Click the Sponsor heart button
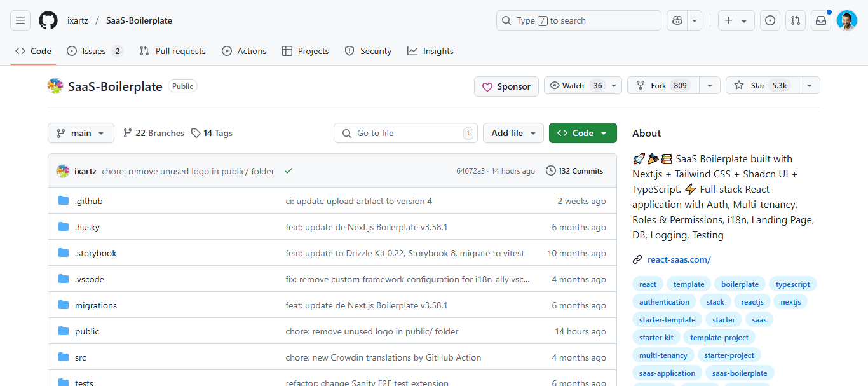The image size is (868, 386). (x=506, y=86)
